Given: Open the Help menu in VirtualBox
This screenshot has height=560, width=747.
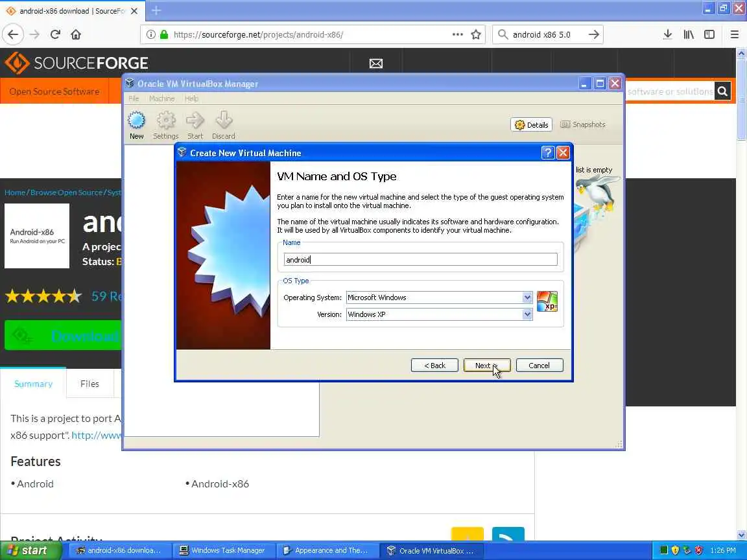Looking at the screenshot, I should 191,99.
